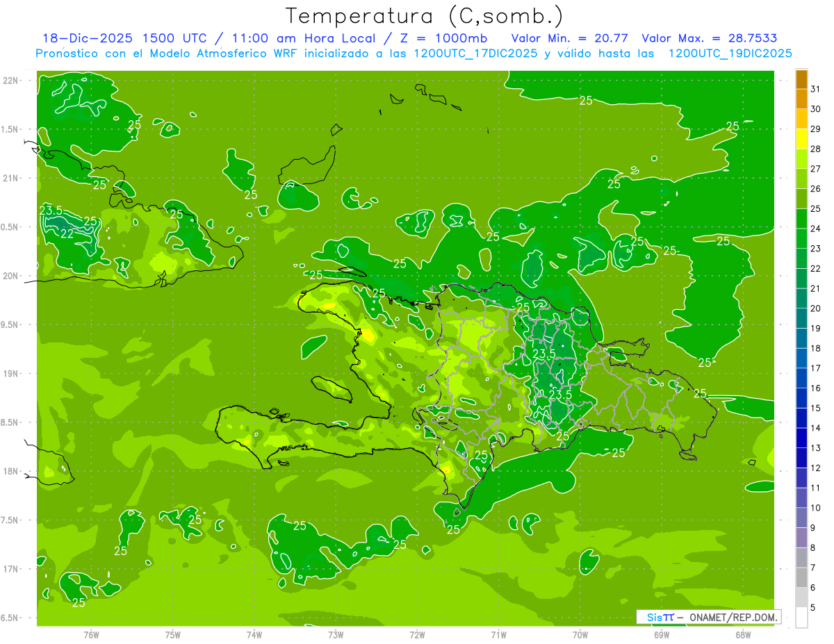
Task: Click the "20N" latitude axis label
Action: [10, 276]
